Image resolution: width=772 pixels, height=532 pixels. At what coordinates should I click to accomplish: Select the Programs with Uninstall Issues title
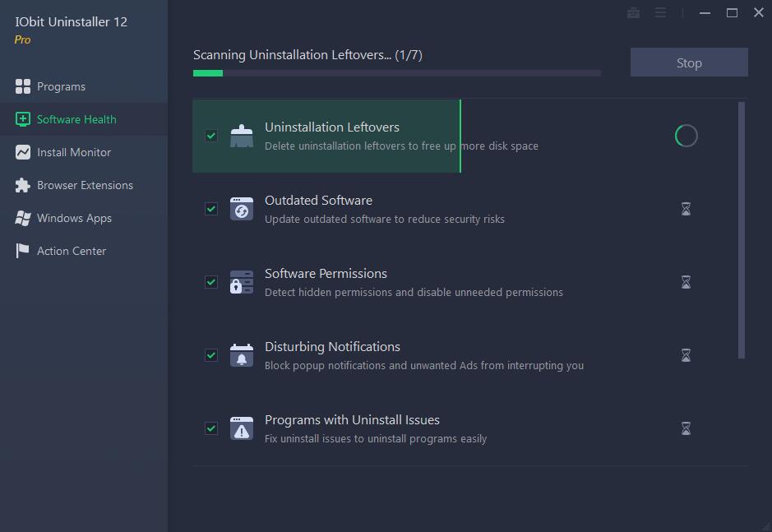point(352,419)
